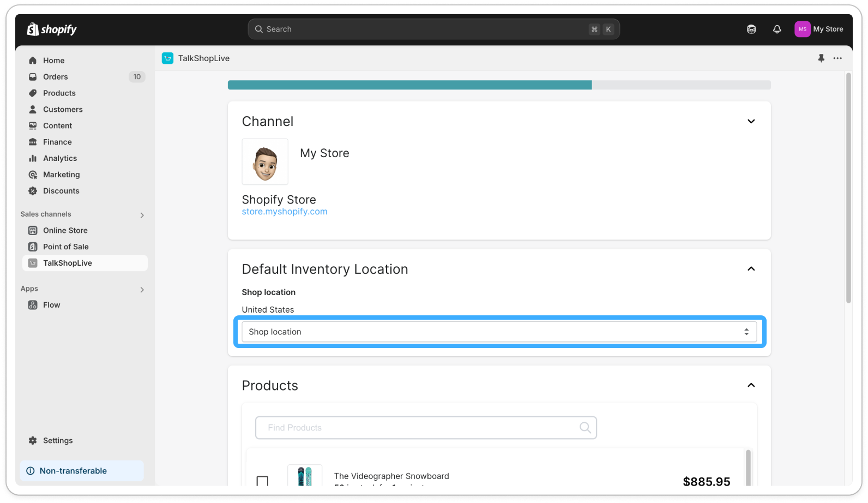Screen dimensions: 868x503
Task: Click The Videographer Snowboard product name
Action: (391, 476)
